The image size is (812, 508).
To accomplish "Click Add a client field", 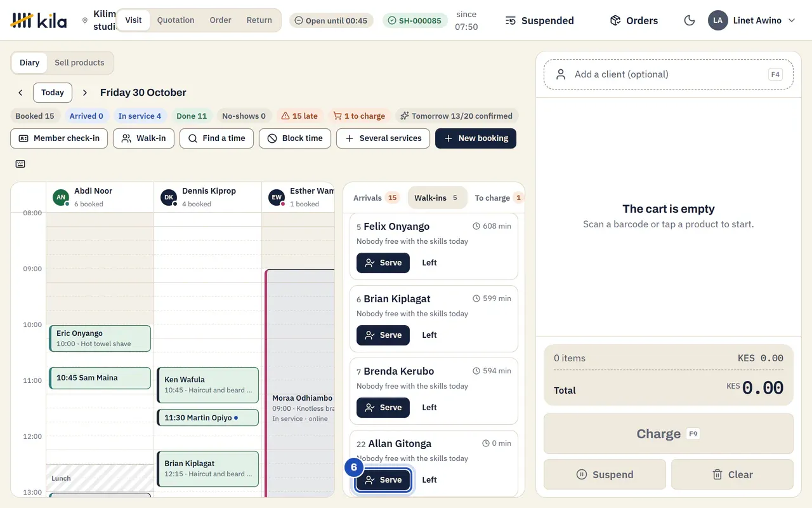I will coord(669,74).
